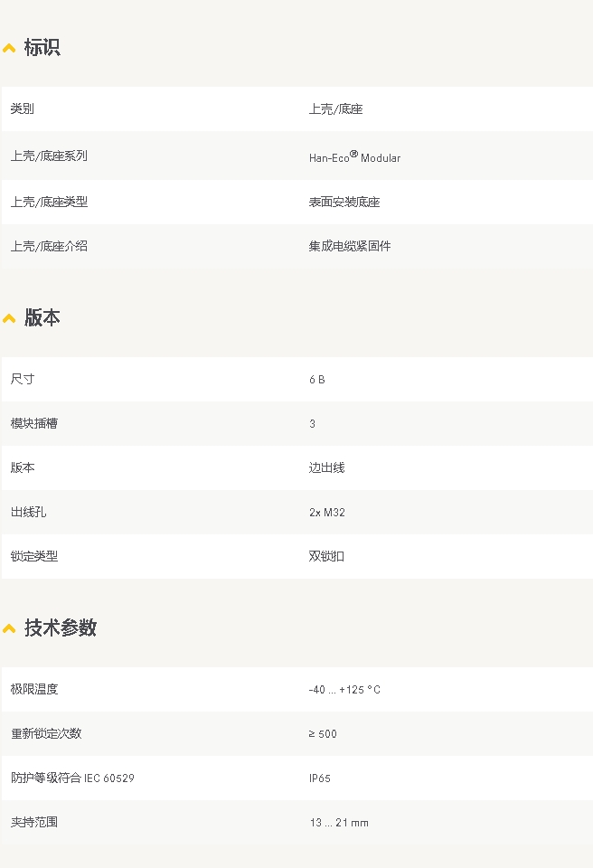593x868 pixels.
Task: Select the 集成电缆紧固件 description value
Action: (x=350, y=246)
